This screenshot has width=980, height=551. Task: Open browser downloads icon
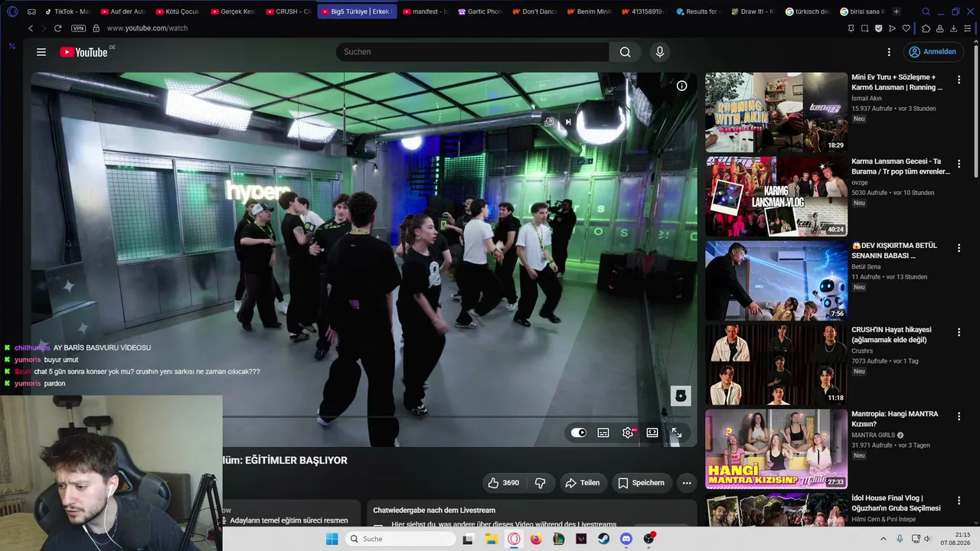(953, 28)
